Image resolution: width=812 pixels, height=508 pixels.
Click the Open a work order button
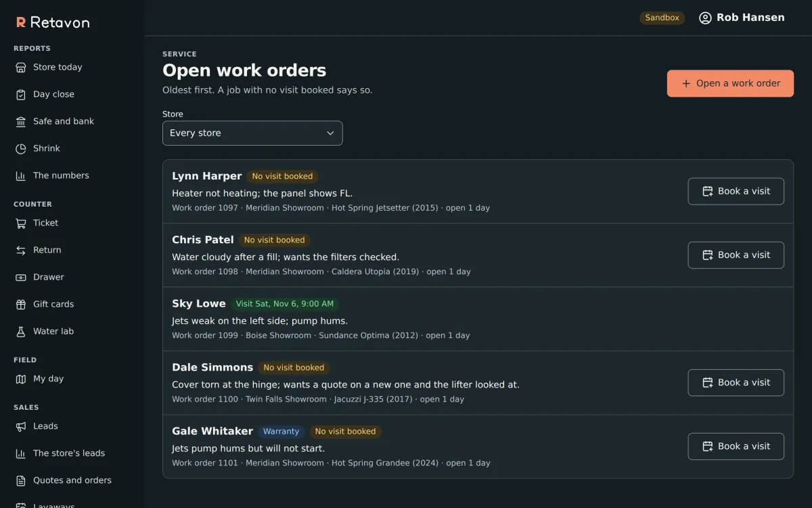tap(730, 83)
